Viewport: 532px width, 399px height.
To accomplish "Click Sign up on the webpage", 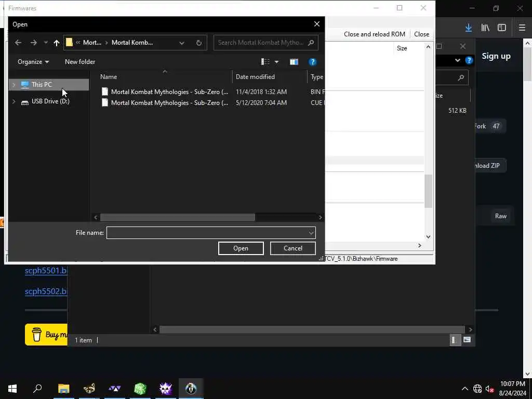I will 496,56.
